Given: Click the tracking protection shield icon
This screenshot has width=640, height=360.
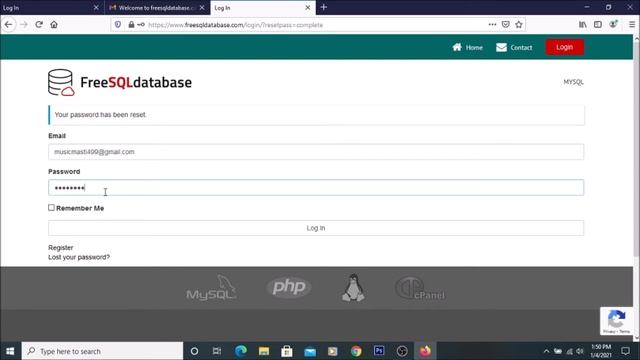Looking at the screenshot, I should tap(118, 24).
